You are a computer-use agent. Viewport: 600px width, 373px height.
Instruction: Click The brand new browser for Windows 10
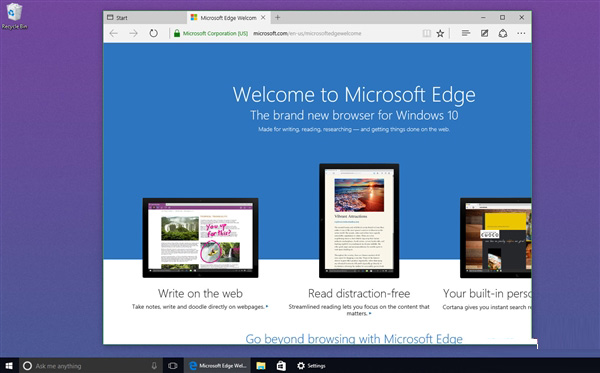354,115
